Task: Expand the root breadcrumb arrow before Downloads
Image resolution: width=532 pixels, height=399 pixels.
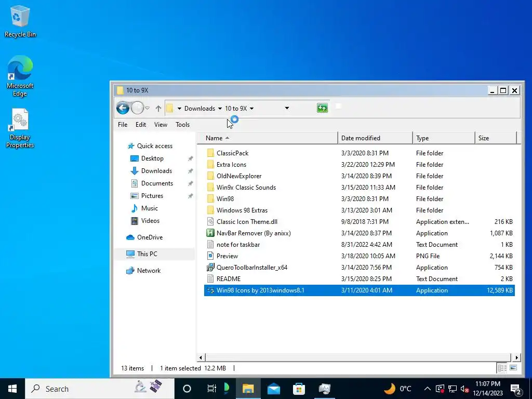Action: pos(179,109)
